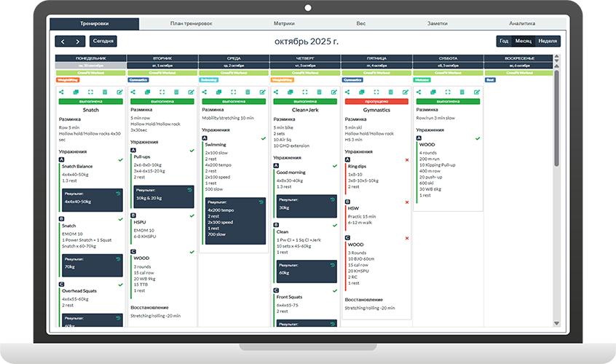Switch to the Аналитика tab
Viewport: 616px width, 364px height.
(522, 23)
